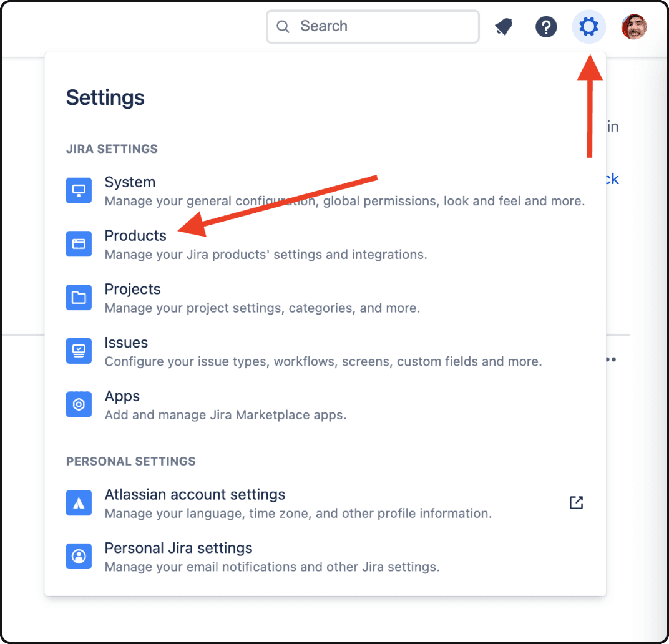Open the user profile avatar
The width and height of the screenshot is (669, 644).
pyautogui.click(x=634, y=26)
